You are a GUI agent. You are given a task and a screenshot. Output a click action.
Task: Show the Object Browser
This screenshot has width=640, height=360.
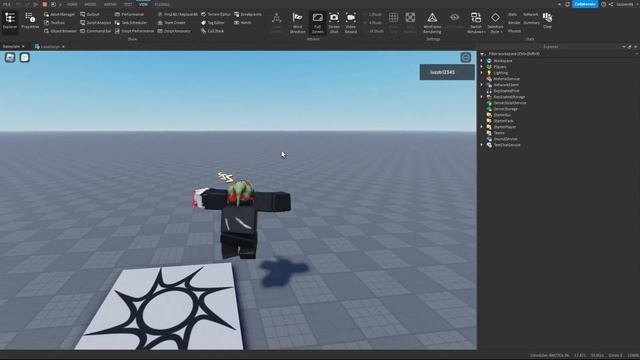coord(60,31)
